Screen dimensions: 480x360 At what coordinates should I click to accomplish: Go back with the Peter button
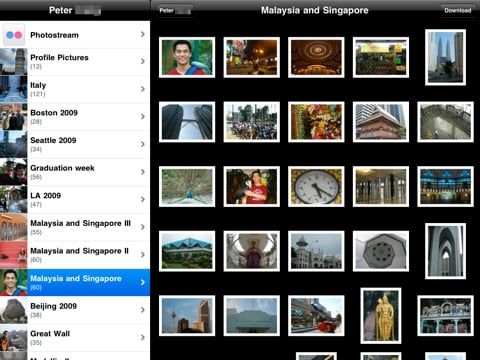(x=175, y=11)
